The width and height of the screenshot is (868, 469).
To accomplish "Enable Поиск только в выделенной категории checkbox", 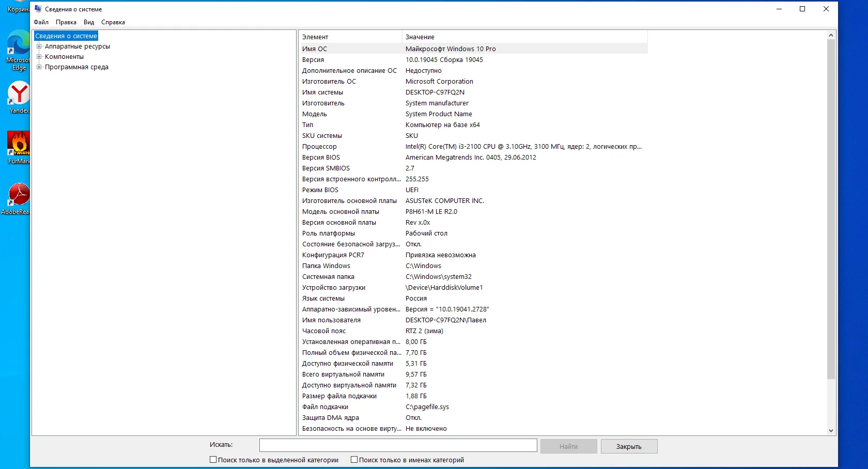I will [213, 460].
